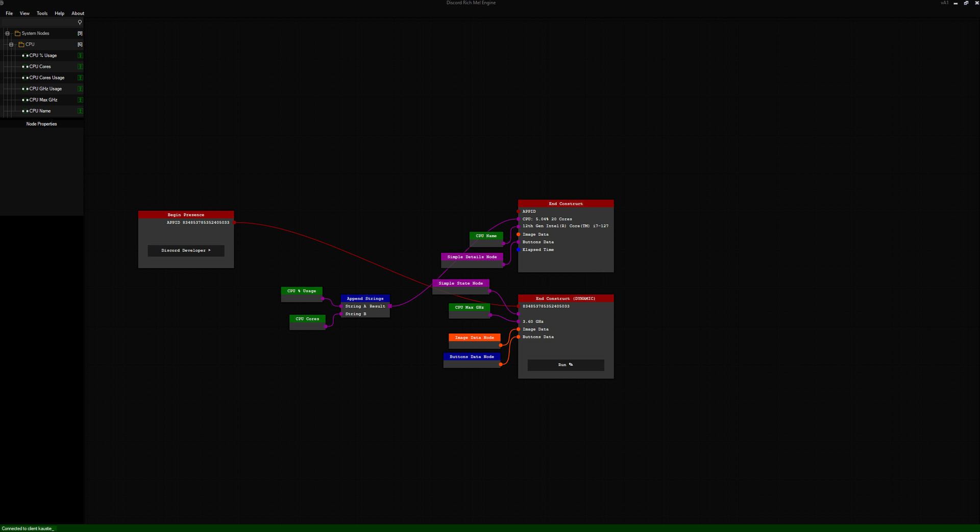Click the Discord Developer button in Begin Presence
This screenshot has width=980, height=532.
click(186, 250)
